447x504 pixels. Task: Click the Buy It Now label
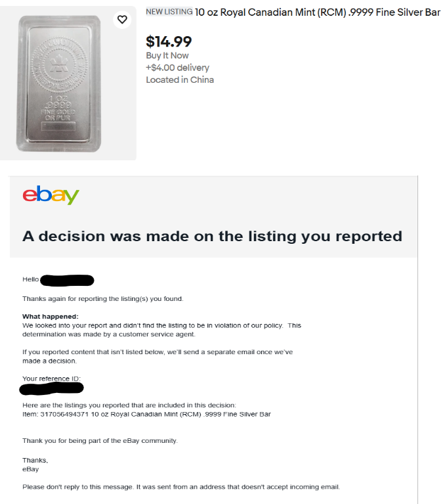167,56
